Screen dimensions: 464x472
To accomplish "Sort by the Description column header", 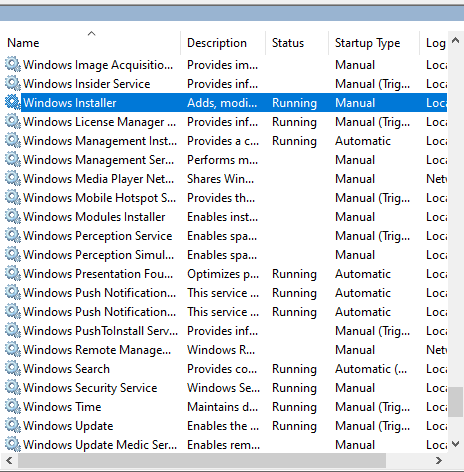I will 223,43.
